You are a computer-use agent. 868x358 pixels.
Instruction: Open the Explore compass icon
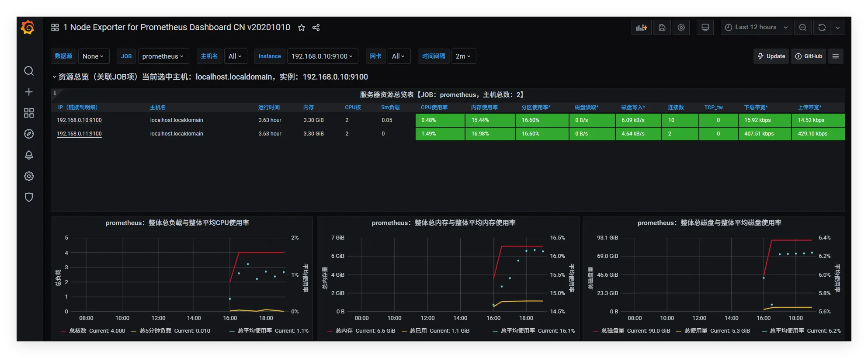click(x=29, y=134)
